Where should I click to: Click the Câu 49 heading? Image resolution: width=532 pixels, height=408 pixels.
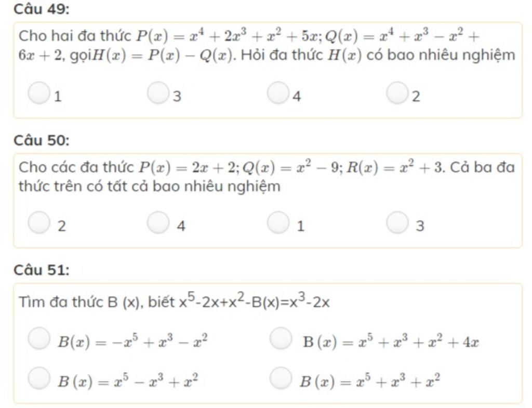click(x=42, y=9)
